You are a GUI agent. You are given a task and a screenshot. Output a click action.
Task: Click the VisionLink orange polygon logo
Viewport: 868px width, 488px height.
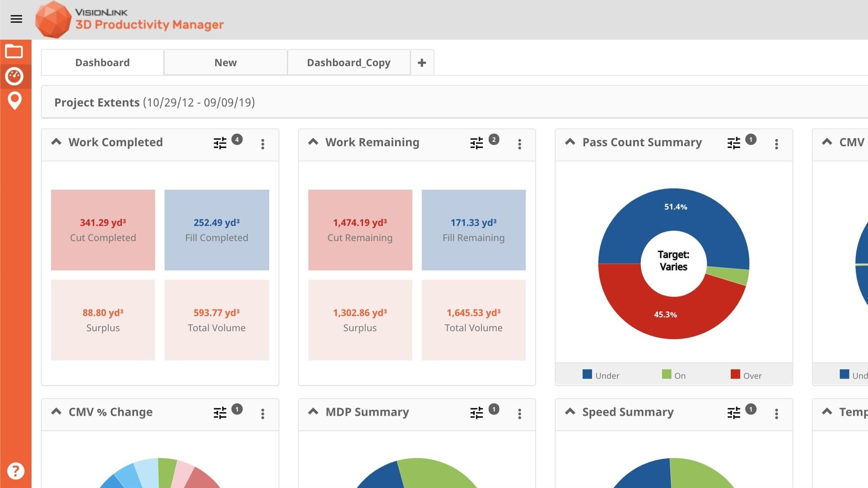point(53,19)
